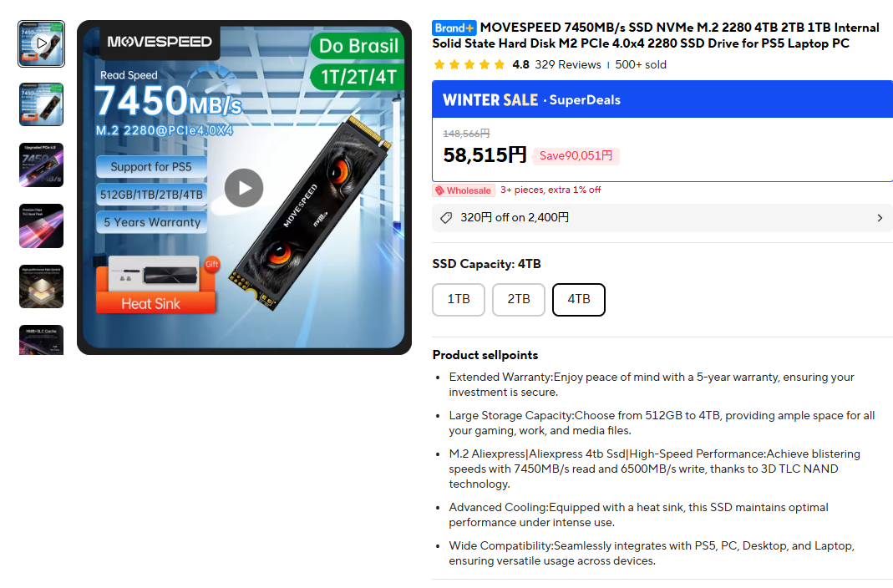This screenshot has height=588, width=893.
Task: View the Upgraded PCIe 4.0 thumbnail
Action: tap(42, 165)
